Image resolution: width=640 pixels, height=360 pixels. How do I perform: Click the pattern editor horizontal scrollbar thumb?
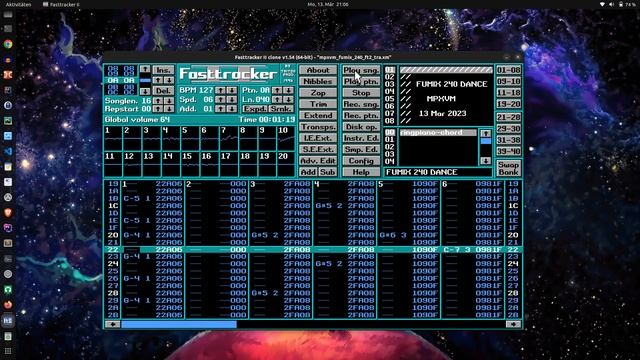[x=179, y=324]
